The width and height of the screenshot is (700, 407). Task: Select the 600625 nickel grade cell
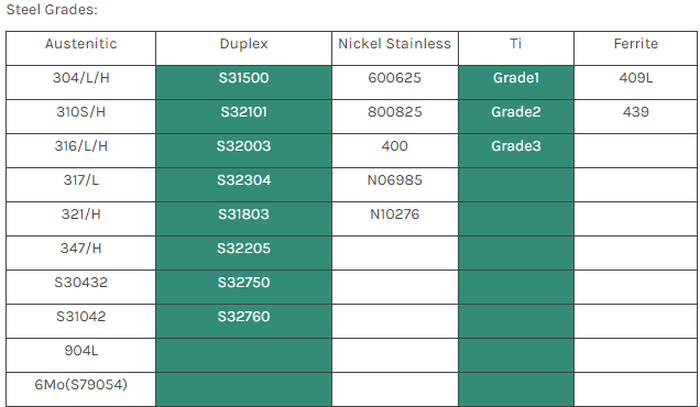tap(394, 78)
